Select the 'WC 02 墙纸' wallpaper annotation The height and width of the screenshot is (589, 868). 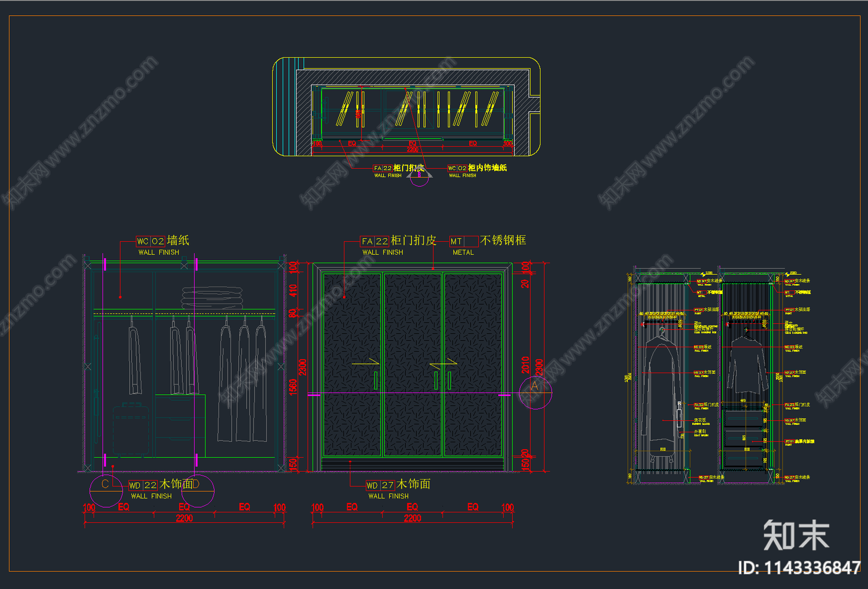click(x=162, y=241)
